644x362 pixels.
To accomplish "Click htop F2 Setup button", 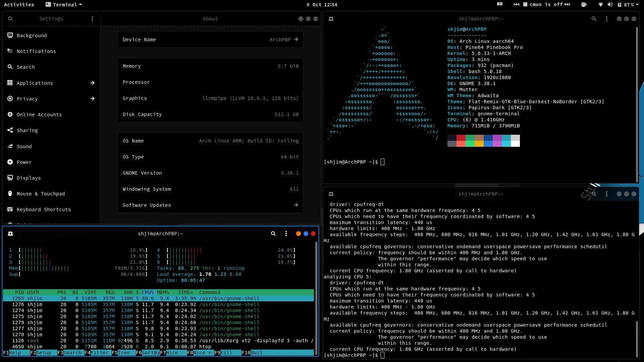I will (x=44, y=353).
